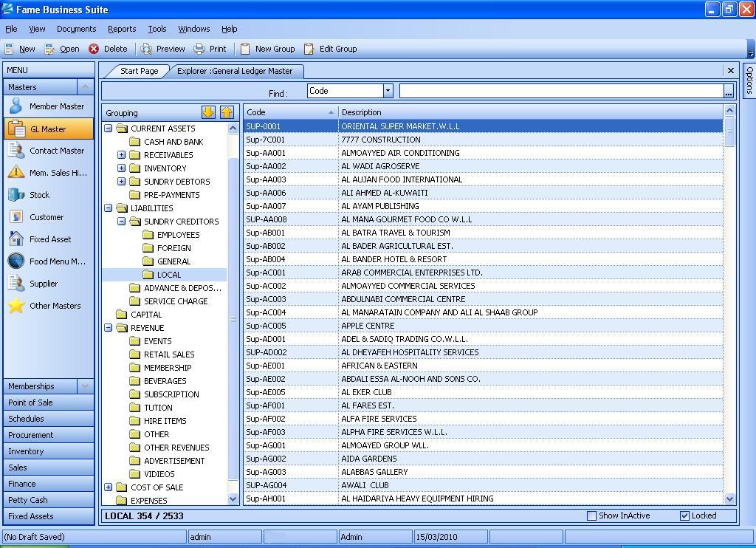Click the New document toolbar icon
The image size is (756, 548).
tap(9, 49)
